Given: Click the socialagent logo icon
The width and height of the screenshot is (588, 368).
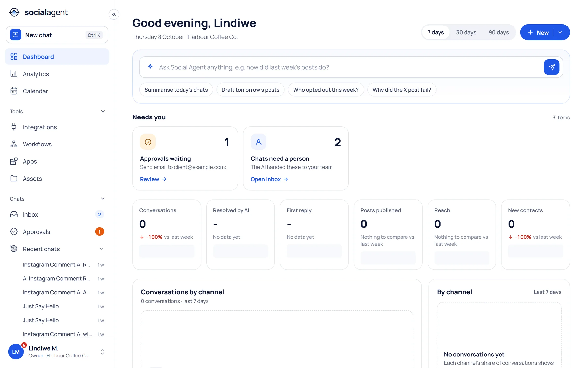Looking at the screenshot, I should 14,12.
